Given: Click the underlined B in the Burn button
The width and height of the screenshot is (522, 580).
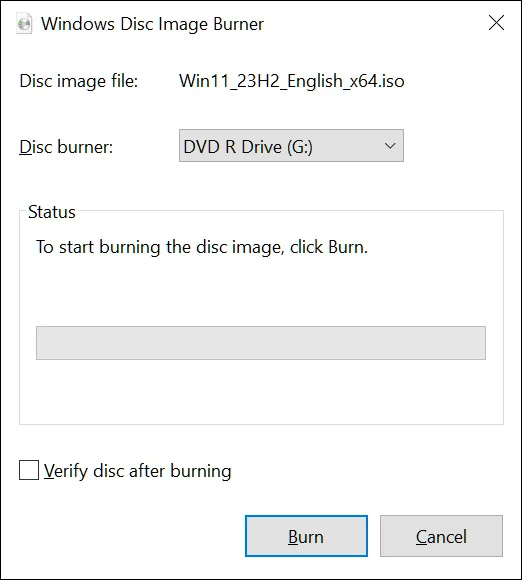Looking at the screenshot, I should pyautogui.click(x=293, y=537).
